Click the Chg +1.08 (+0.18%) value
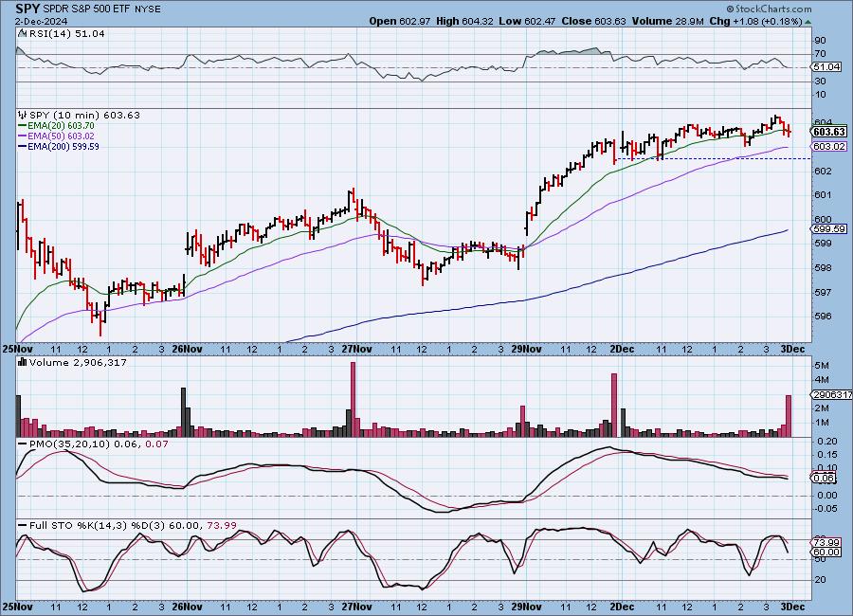 point(756,21)
